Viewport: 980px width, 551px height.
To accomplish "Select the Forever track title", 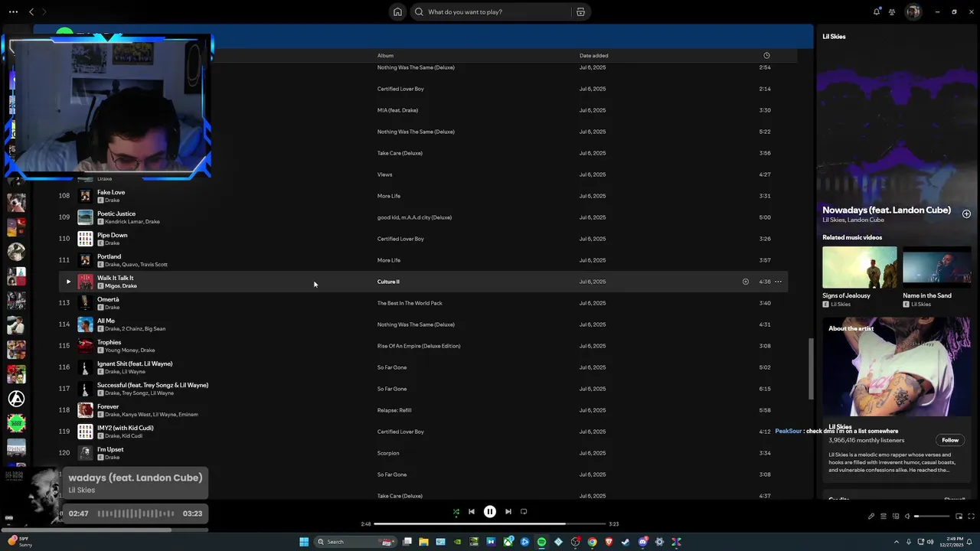I will pos(108,406).
